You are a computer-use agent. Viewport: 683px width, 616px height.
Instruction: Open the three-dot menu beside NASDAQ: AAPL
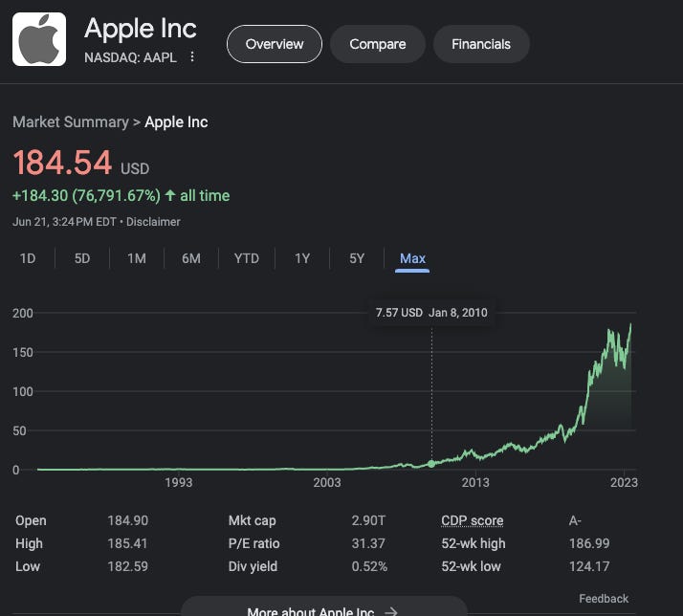click(x=192, y=56)
